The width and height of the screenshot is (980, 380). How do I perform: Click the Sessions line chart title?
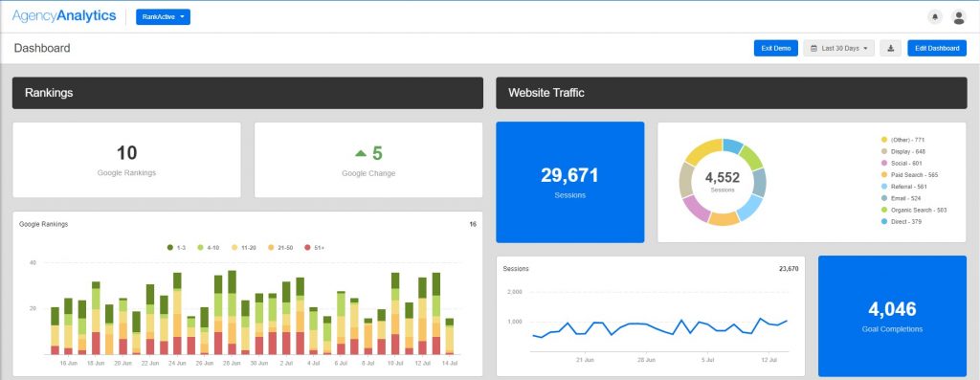pos(516,269)
